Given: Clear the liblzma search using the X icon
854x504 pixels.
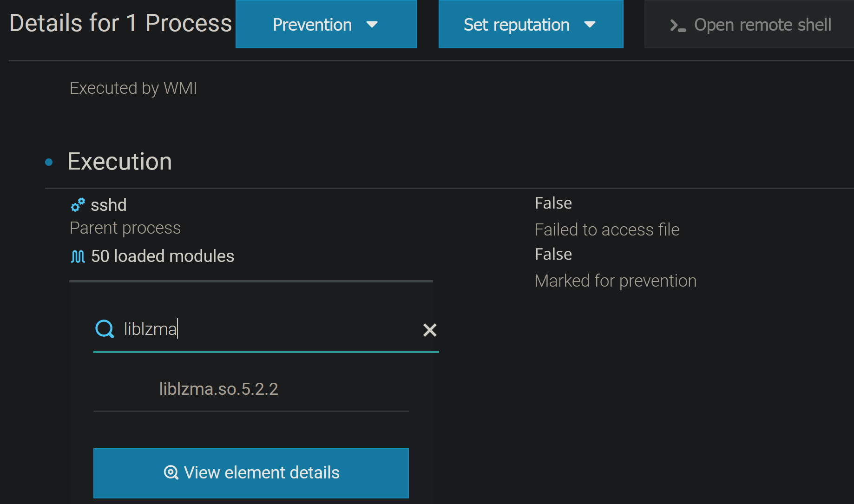Looking at the screenshot, I should [430, 330].
